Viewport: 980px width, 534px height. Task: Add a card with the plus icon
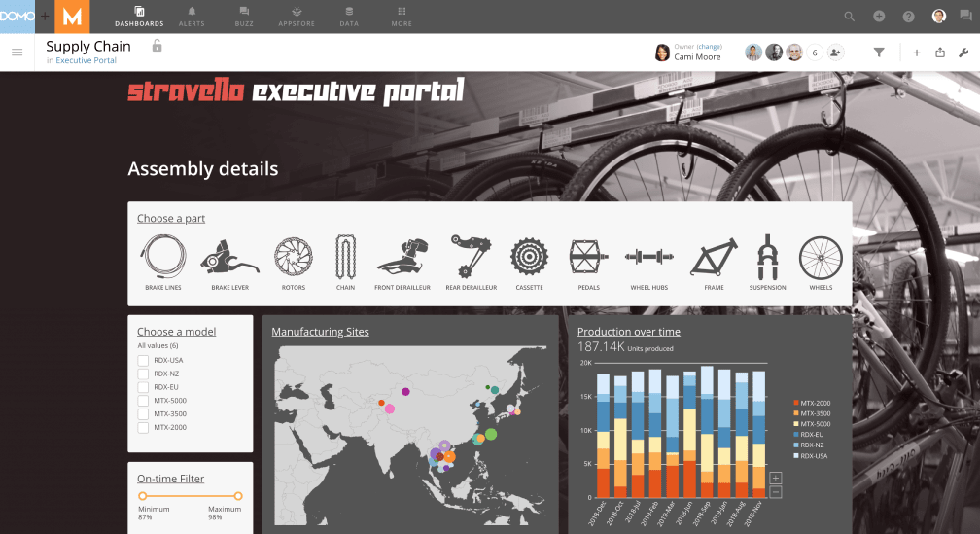pos(916,53)
